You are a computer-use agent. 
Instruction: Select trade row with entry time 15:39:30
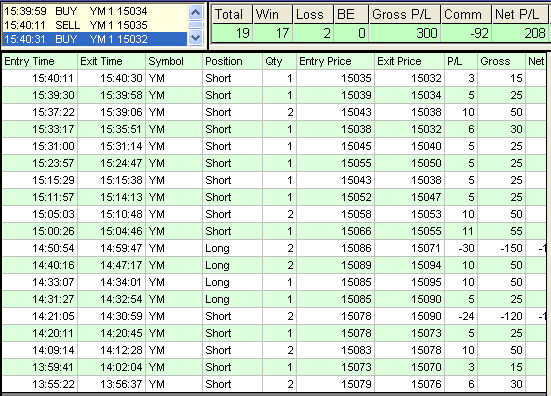point(274,95)
